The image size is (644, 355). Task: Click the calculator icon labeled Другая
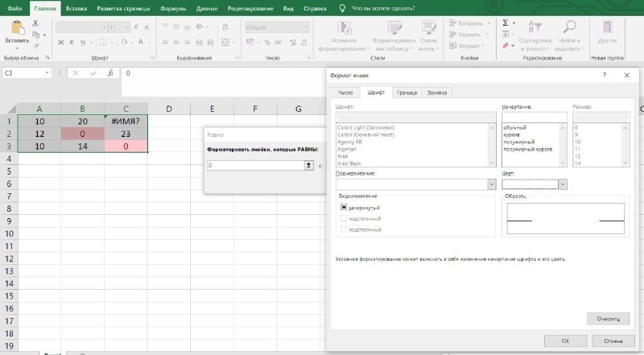point(607,27)
